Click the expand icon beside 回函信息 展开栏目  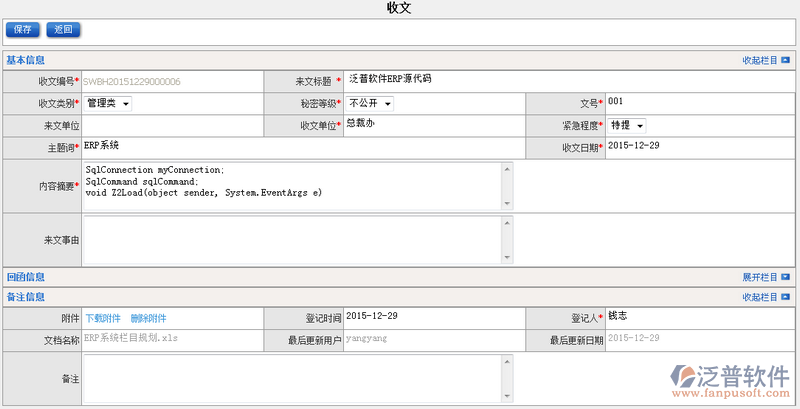click(x=785, y=277)
